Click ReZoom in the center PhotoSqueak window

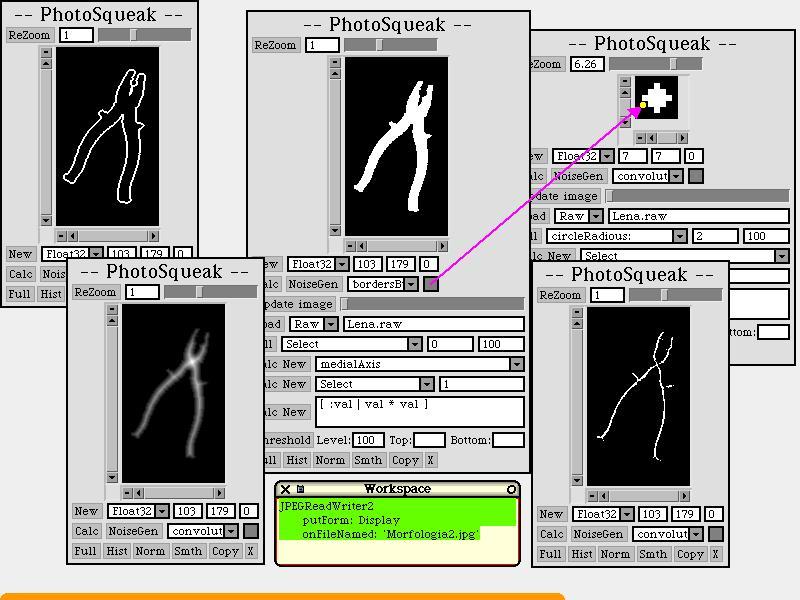pyautogui.click(x=275, y=45)
